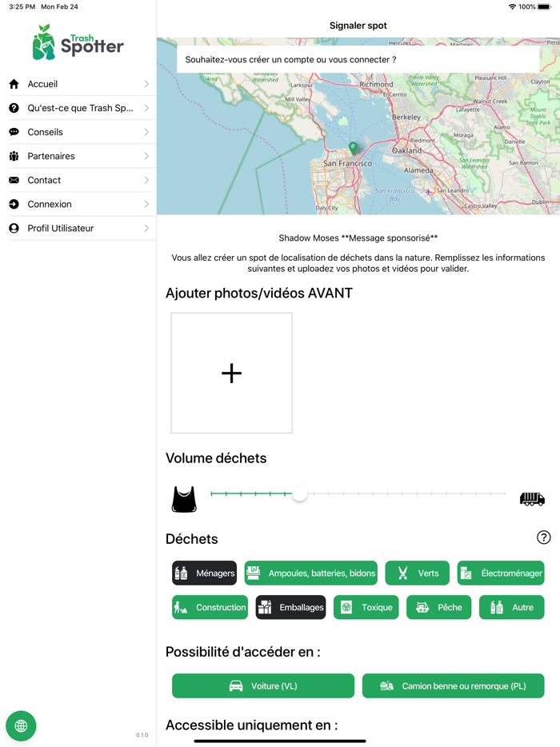Click the Signaler spot title

tap(358, 26)
